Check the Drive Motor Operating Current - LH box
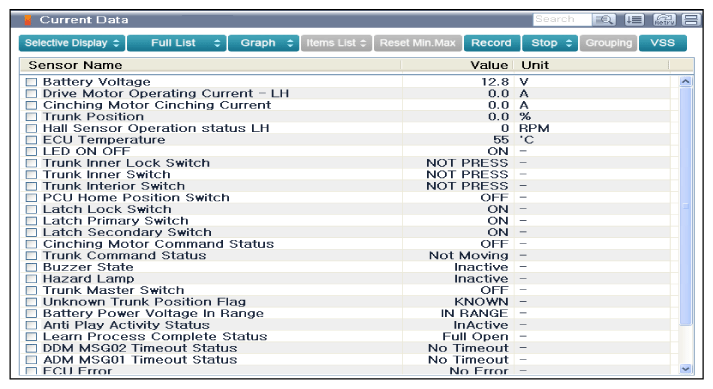The height and width of the screenshot is (389, 713). [x=31, y=94]
